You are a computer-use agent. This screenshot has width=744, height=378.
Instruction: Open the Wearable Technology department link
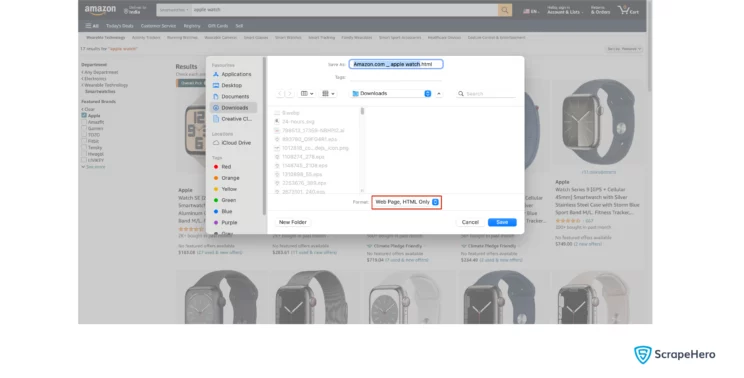click(x=105, y=85)
